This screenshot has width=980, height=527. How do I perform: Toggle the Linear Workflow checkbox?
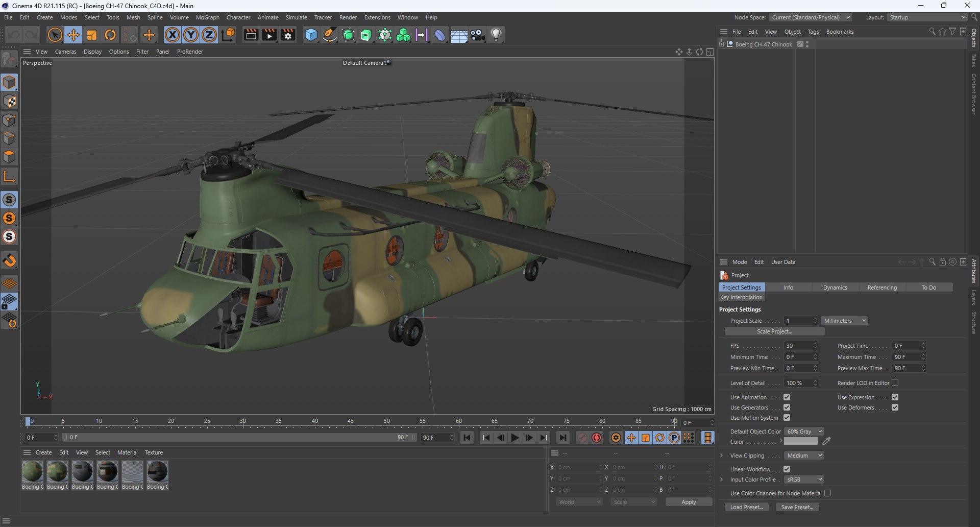(x=787, y=469)
